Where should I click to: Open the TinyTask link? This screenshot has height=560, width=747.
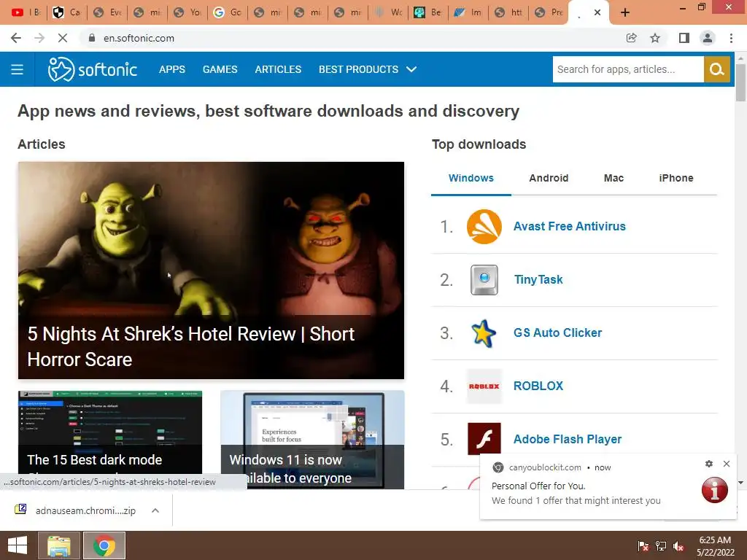tap(538, 279)
